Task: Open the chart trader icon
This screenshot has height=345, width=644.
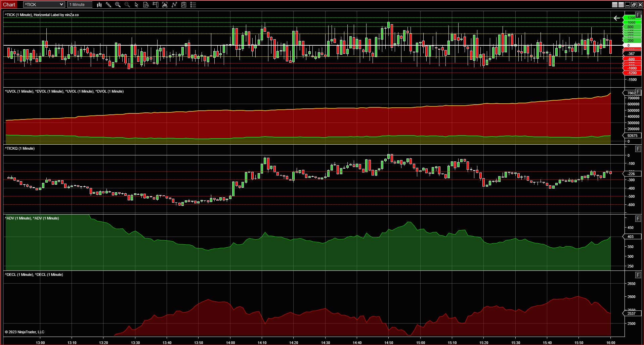Action: tap(155, 5)
